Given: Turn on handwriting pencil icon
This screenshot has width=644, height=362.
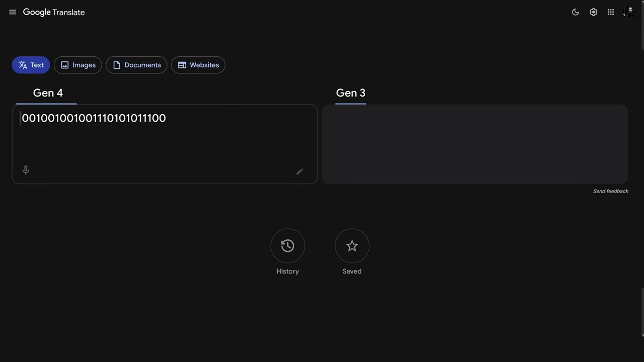Looking at the screenshot, I should coord(299,171).
